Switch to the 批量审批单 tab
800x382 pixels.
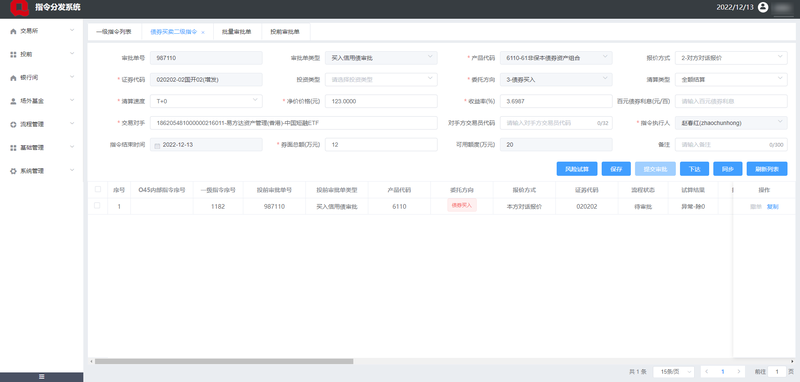tap(237, 32)
